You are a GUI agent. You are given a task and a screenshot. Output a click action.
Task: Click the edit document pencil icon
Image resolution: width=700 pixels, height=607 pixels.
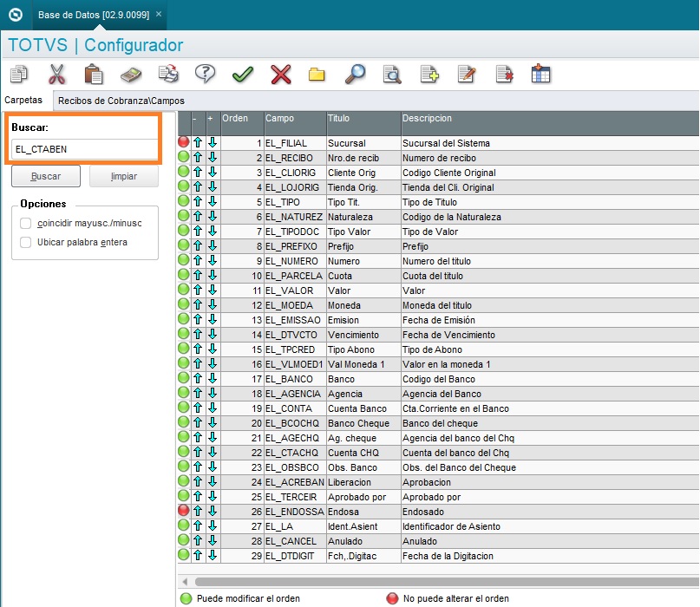coord(467,74)
